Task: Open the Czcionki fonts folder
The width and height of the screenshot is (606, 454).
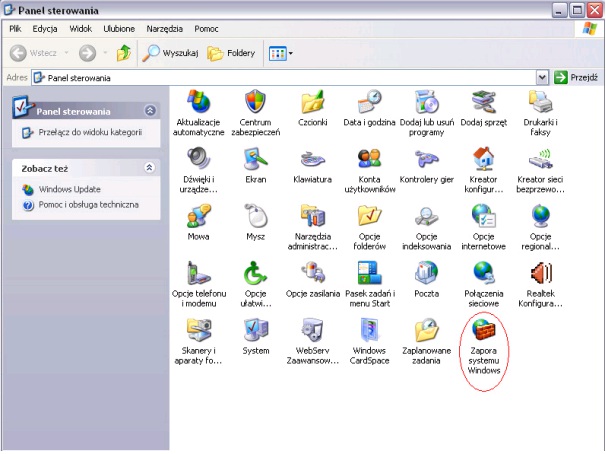Action: coord(312,102)
